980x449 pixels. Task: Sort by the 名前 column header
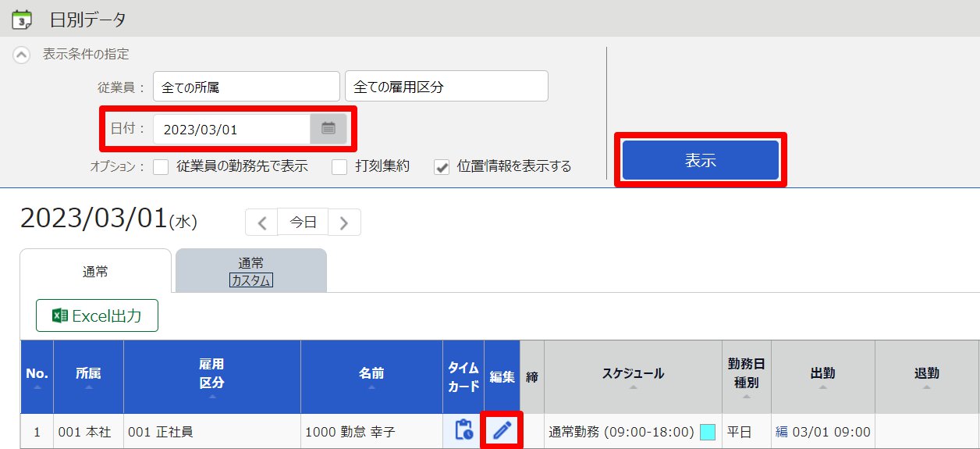coord(371,377)
